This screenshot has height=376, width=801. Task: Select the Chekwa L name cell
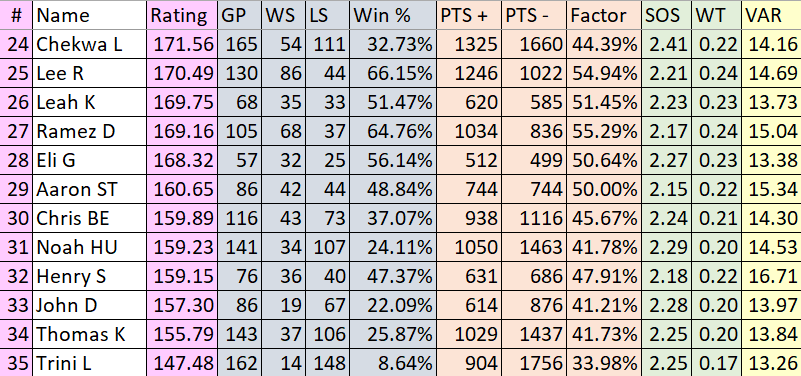tap(90, 44)
